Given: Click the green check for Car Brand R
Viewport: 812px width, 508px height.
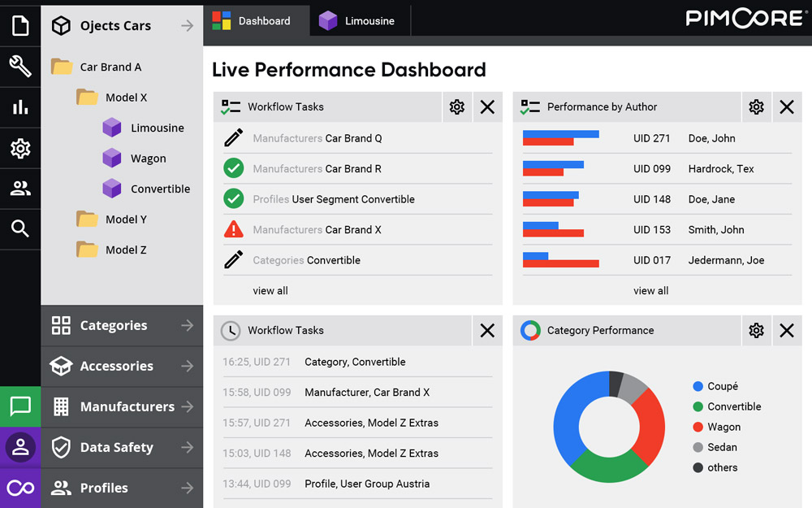Looking at the screenshot, I should [234, 168].
